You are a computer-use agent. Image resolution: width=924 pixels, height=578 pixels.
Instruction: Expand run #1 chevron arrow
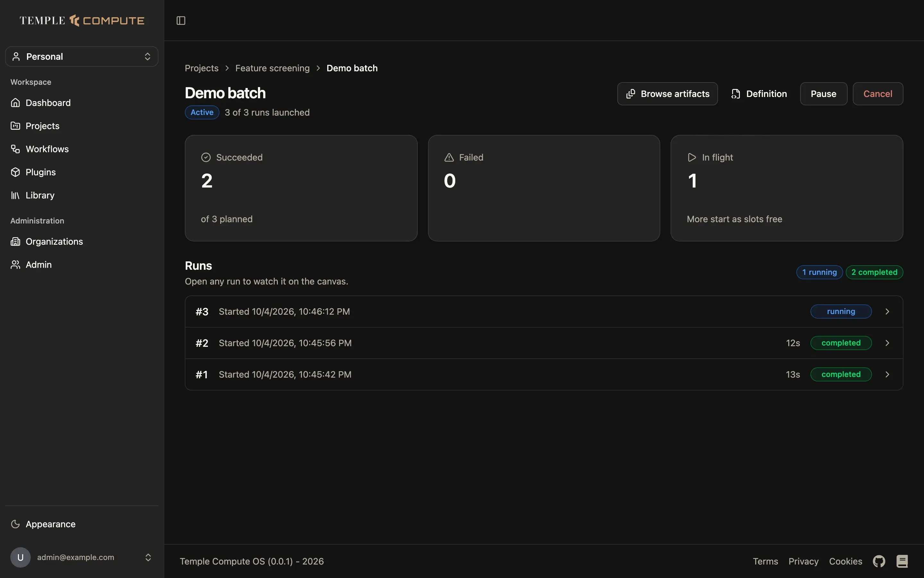(887, 375)
